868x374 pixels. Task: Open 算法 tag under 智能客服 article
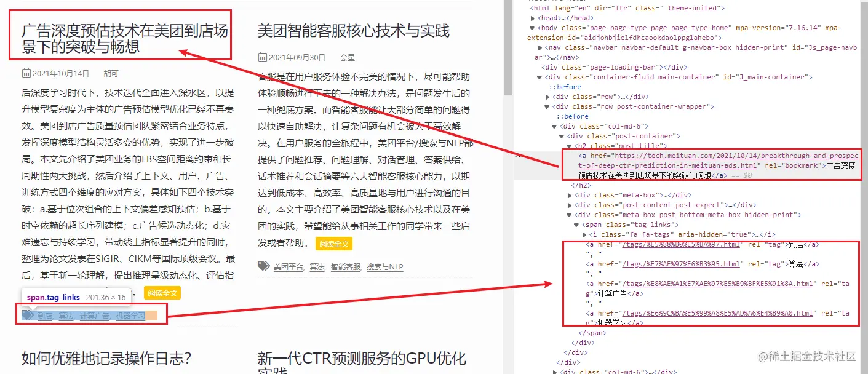[x=317, y=267]
